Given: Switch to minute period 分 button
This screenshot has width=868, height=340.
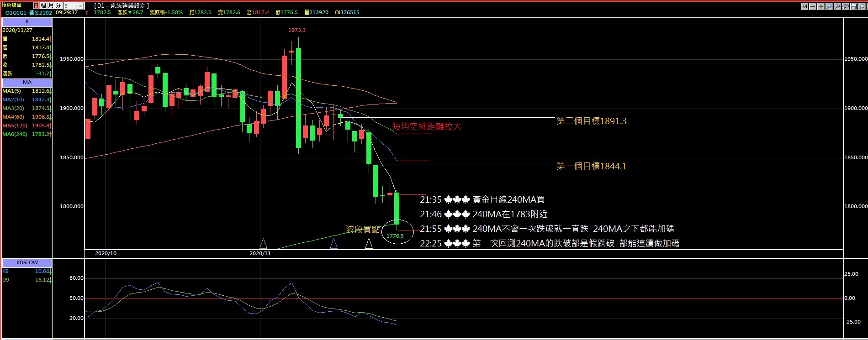Looking at the screenshot, I should [x=58, y=5].
